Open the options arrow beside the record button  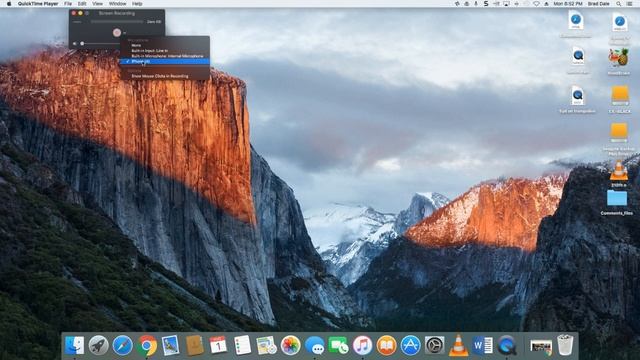(x=124, y=33)
